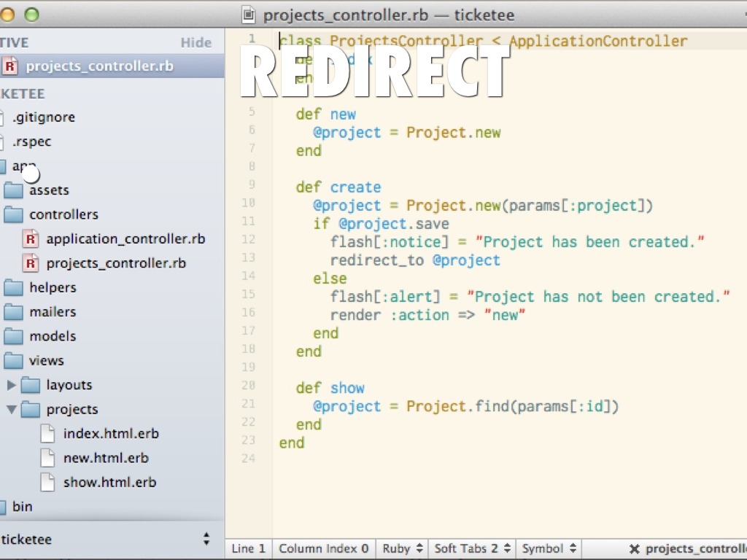Open the Symbol navigation dropdown
This screenshot has height=560, width=747.
(549, 548)
